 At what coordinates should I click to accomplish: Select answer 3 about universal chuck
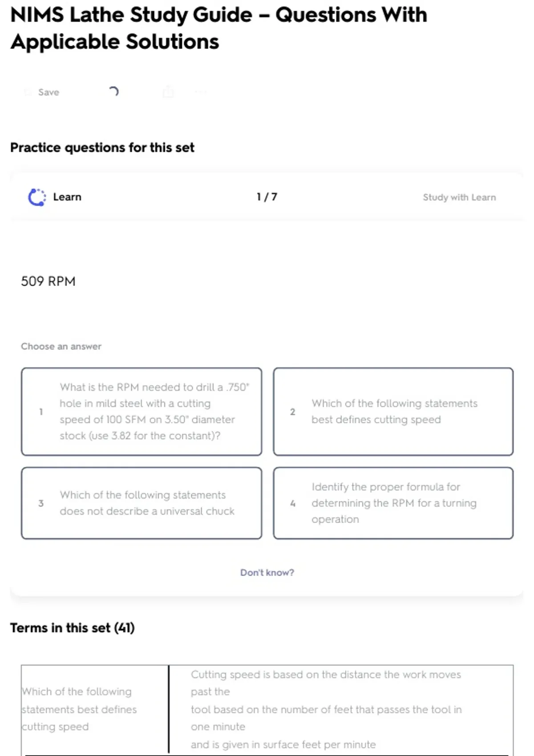[142, 503]
